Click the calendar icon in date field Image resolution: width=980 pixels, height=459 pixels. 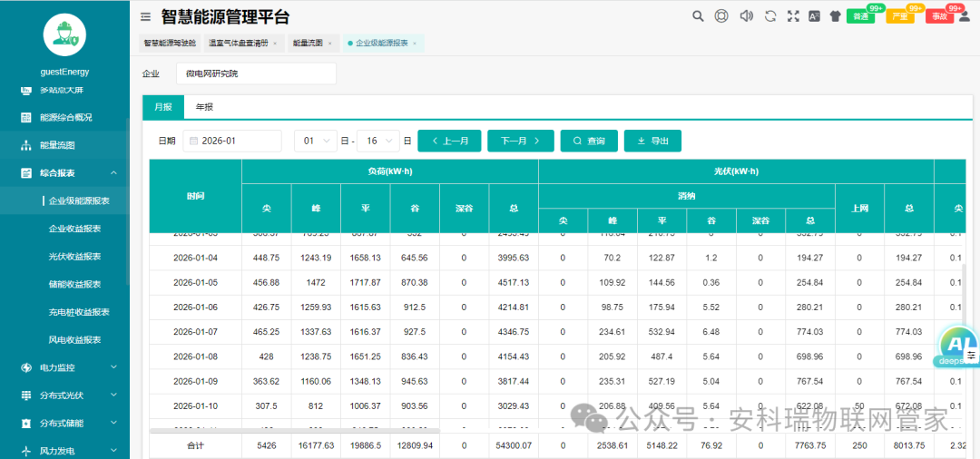(x=193, y=142)
